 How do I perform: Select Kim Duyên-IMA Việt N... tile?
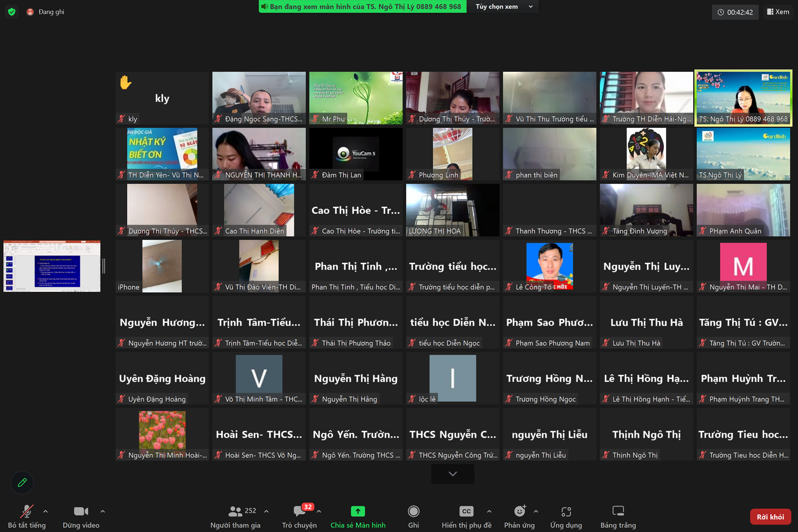point(646,154)
